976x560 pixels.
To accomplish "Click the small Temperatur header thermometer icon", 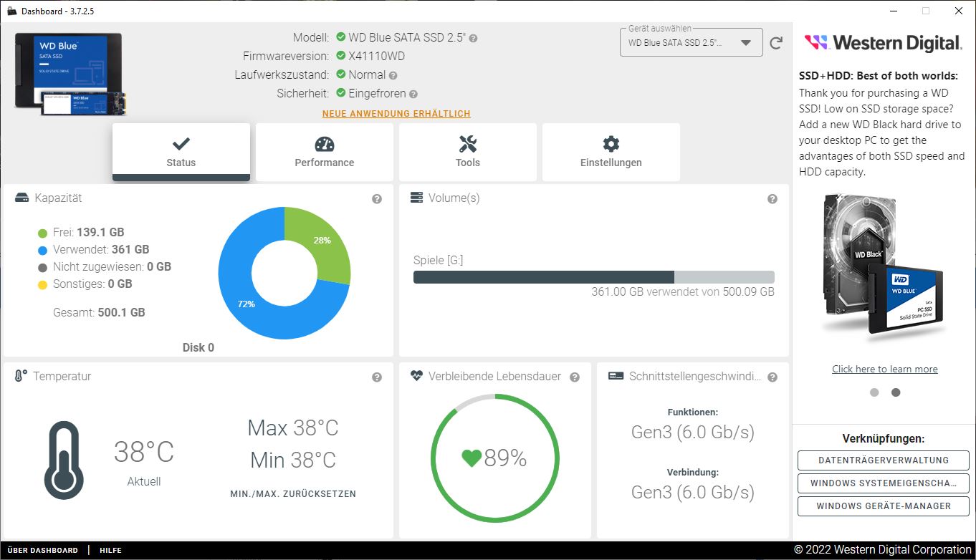I will (21, 376).
